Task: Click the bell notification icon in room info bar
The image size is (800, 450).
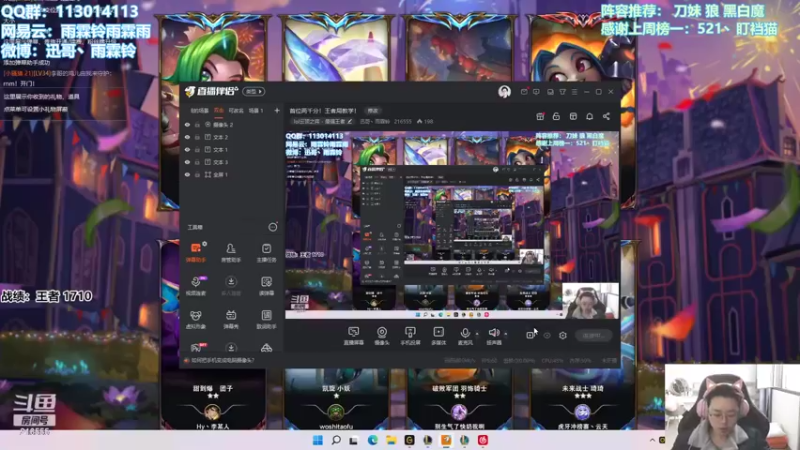Action: (x=589, y=116)
